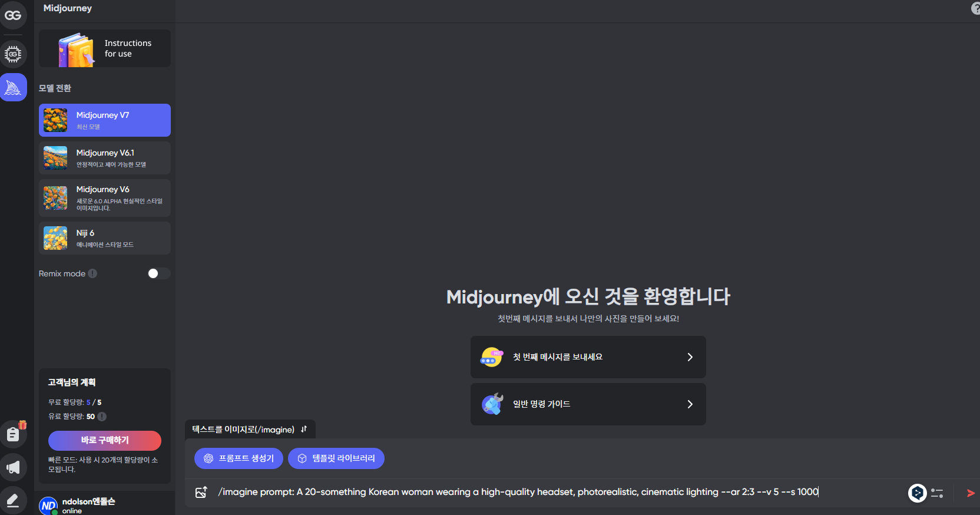Select the Niji 6 anime model

coord(105,238)
